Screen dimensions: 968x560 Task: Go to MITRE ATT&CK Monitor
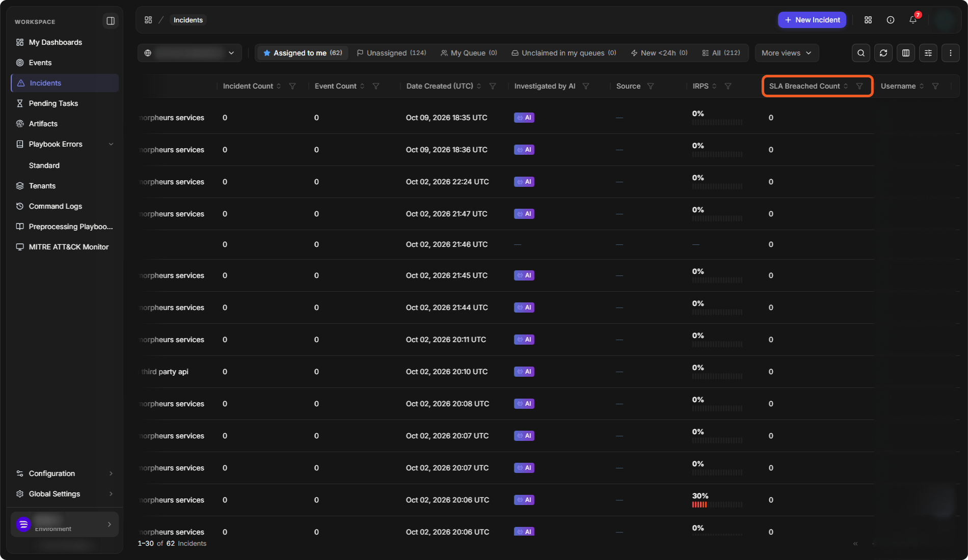tap(65, 247)
